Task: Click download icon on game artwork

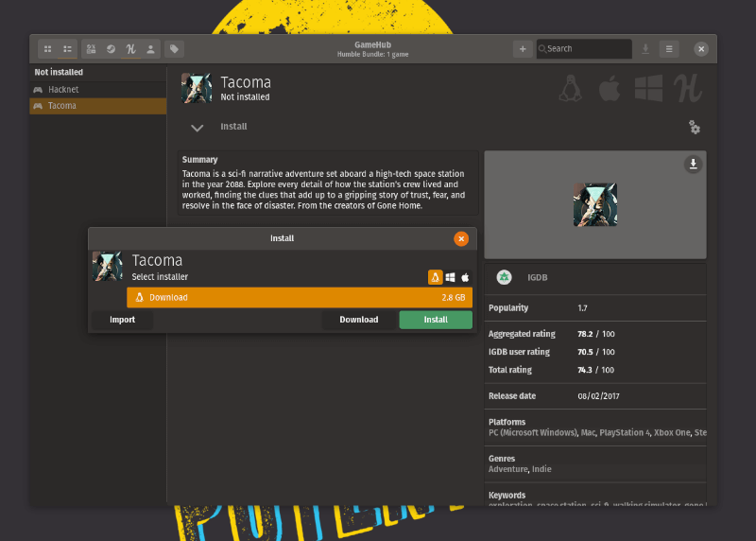Action: pos(693,165)
